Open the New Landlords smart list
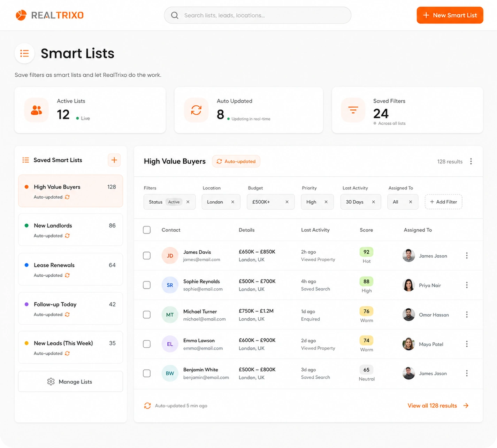This screenshot has height=448, width=497. [70, 230]
